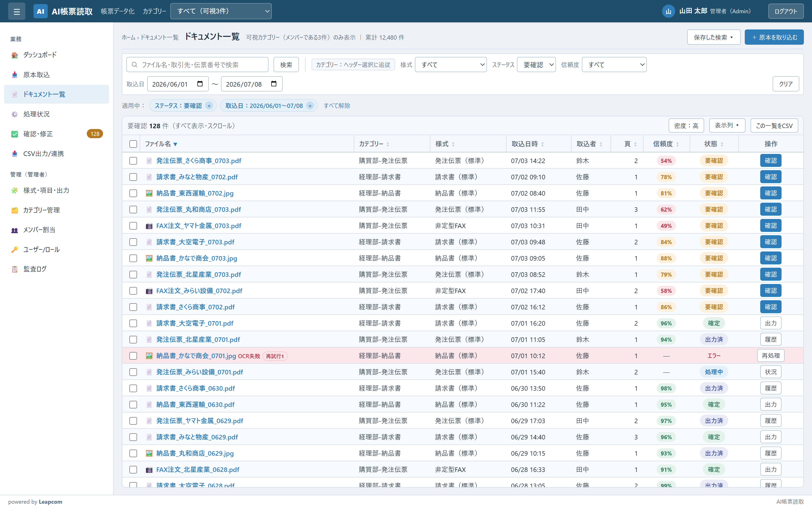The width and height of the screenshot is (812, 508).
Task: Click the ダッシュボード house icon
Action: (15, 55)
